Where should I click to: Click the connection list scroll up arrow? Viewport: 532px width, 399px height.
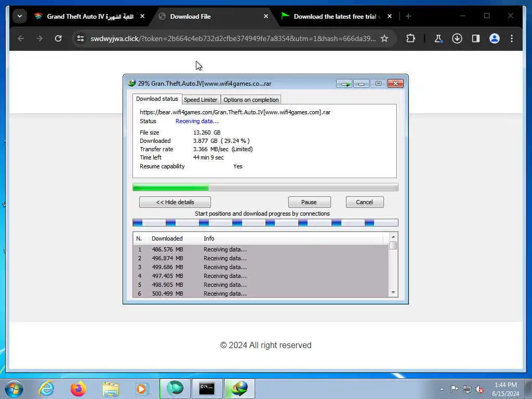(393, 237)
